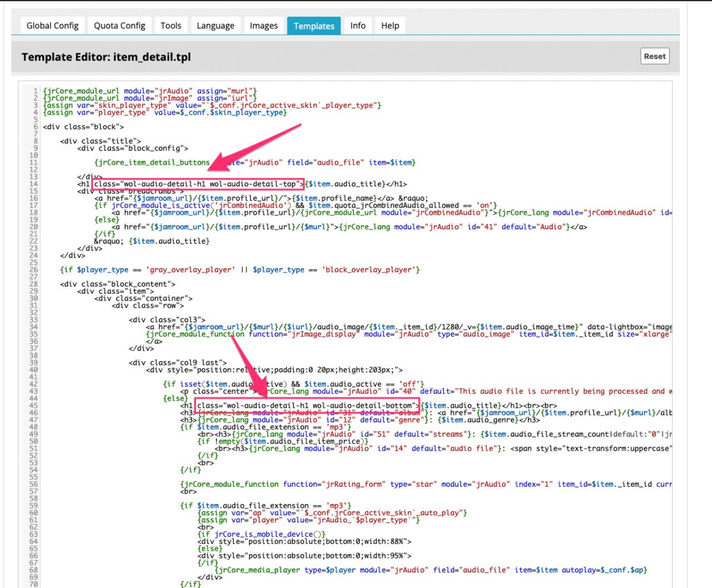The width and height of the screenshot is (712, 588).
Task: Click the highlighted wol-audio-detail-top class attribute
Action: click(198, 184)
